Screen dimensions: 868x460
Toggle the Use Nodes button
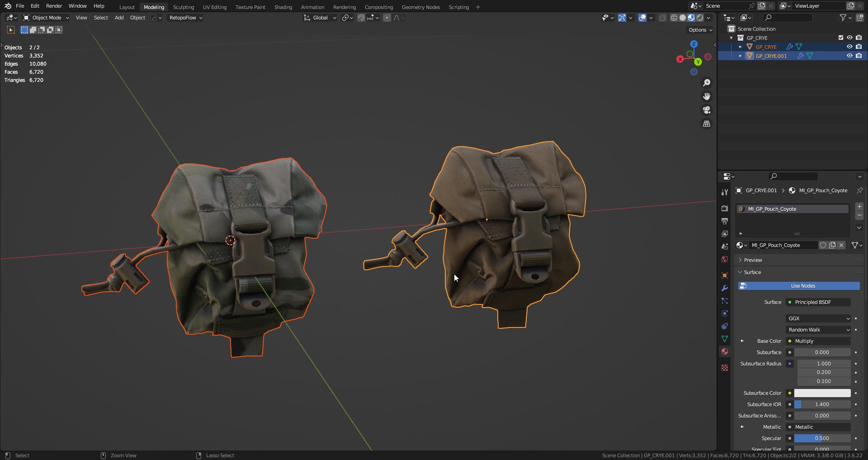[x=799, y=286]
